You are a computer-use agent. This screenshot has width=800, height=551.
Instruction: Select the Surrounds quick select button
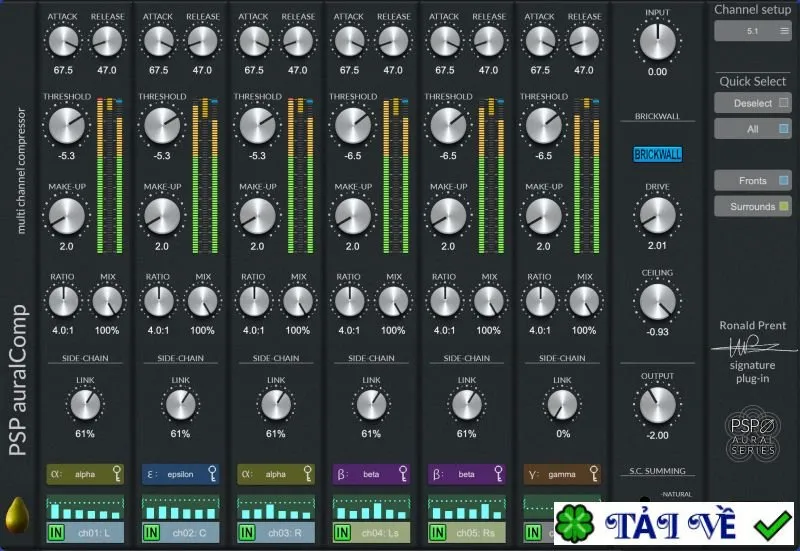[753, 207]
